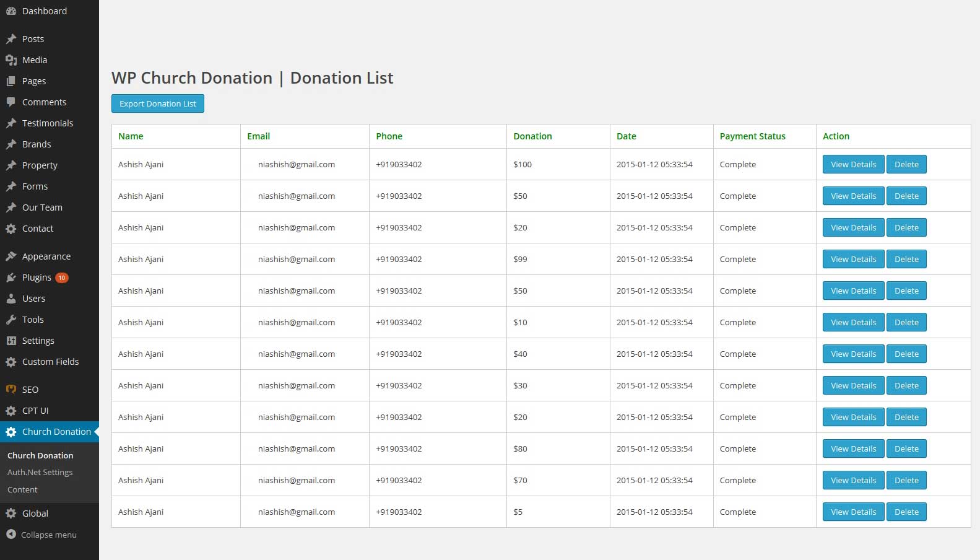
Task: View Details for the $10 donation
Action: tap(853, 322)
